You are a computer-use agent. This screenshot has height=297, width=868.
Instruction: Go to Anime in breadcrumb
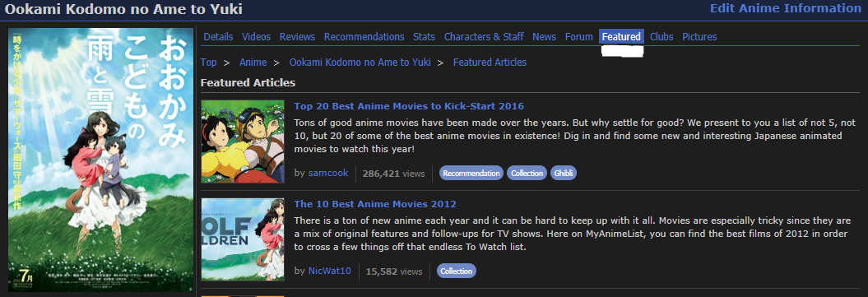pyautogui.click(x=253, y=63)
